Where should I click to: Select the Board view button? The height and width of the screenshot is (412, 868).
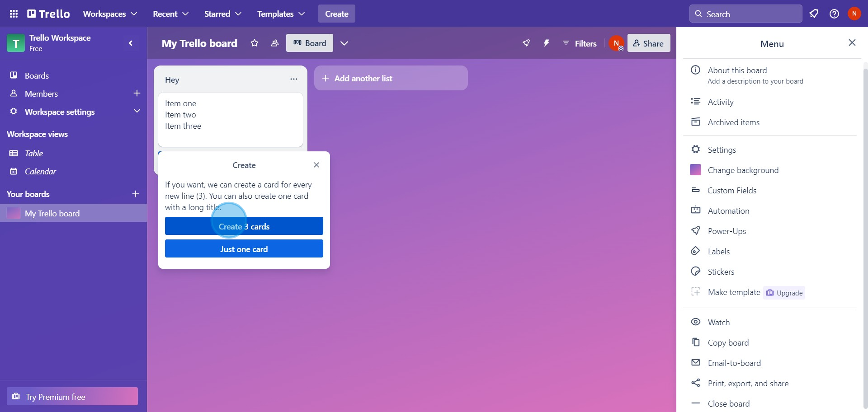310,43
